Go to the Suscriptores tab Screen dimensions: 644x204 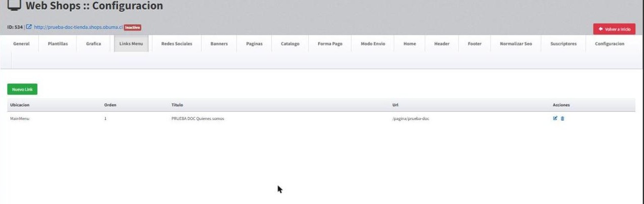(563, 44)
